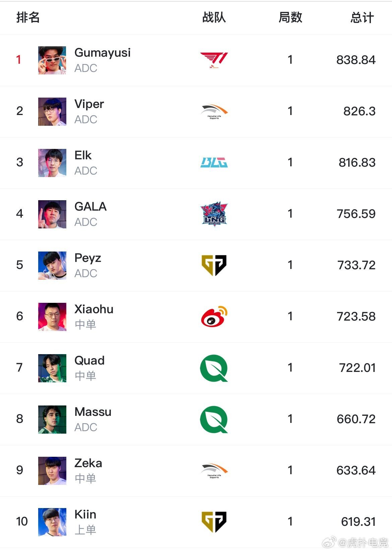This screenshot has height=552, width=392.
Task: Click the 排名 column header
Action: point(28,17)
